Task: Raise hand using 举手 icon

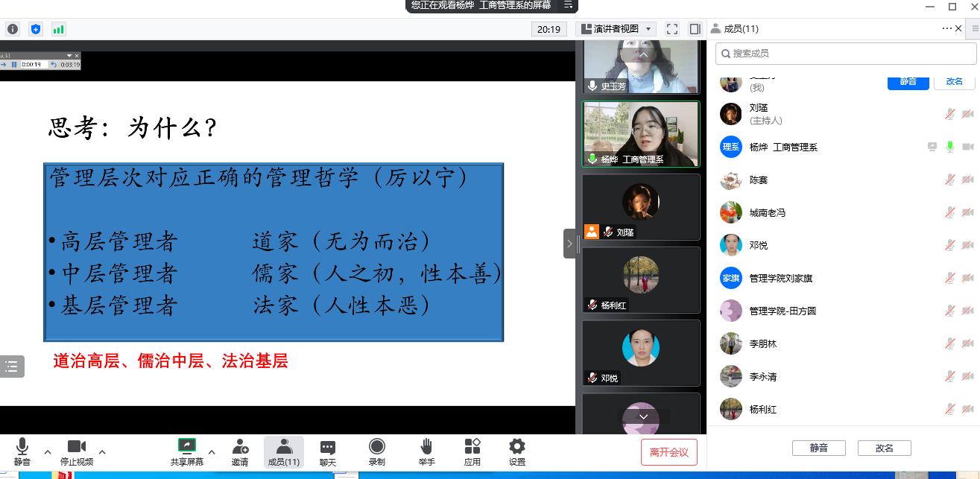Action: pyautogui.click(x=426, y=451)
